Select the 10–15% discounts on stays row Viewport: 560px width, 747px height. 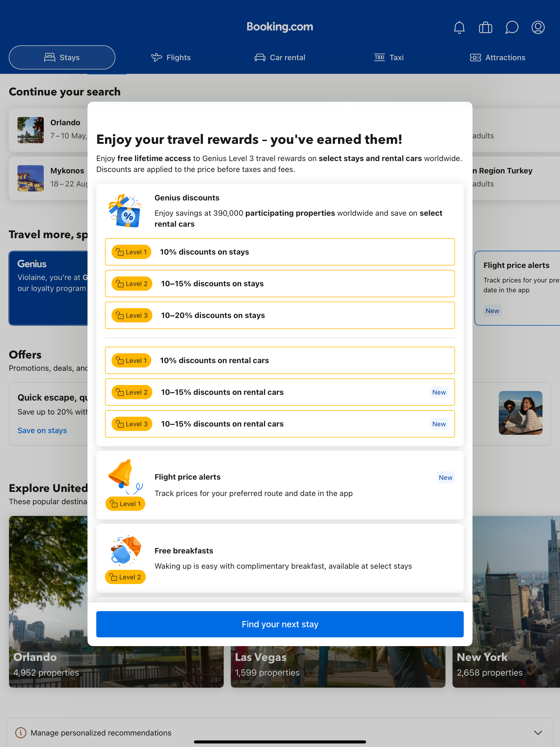[x=280, y=284]
